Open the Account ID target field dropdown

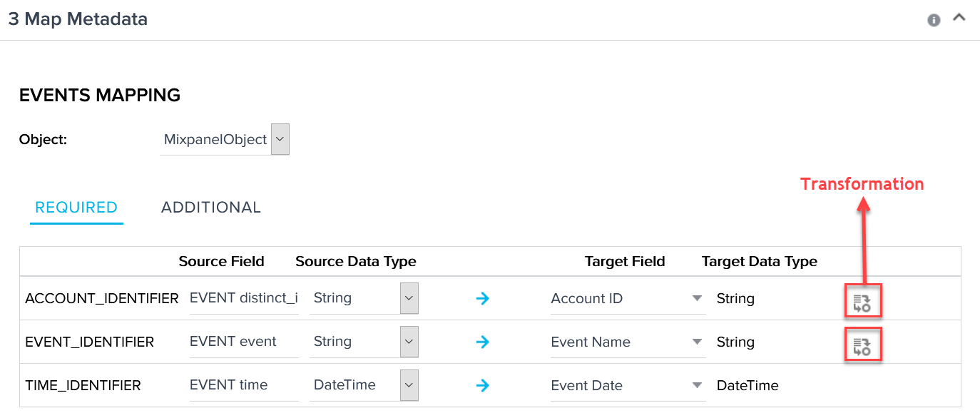point(697,298)
